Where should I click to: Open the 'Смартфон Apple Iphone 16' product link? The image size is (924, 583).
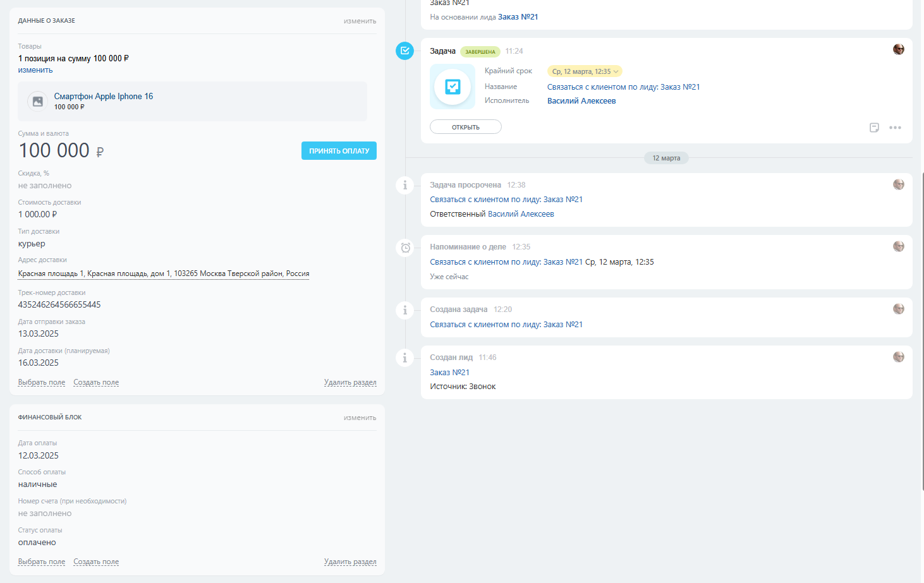pos(104,96)
